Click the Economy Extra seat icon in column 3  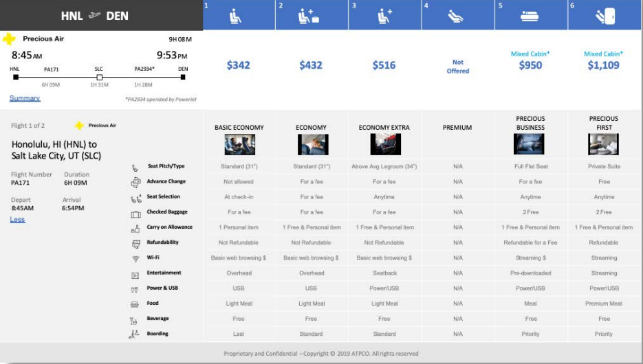pyautogui.click(x=383, y=16)
